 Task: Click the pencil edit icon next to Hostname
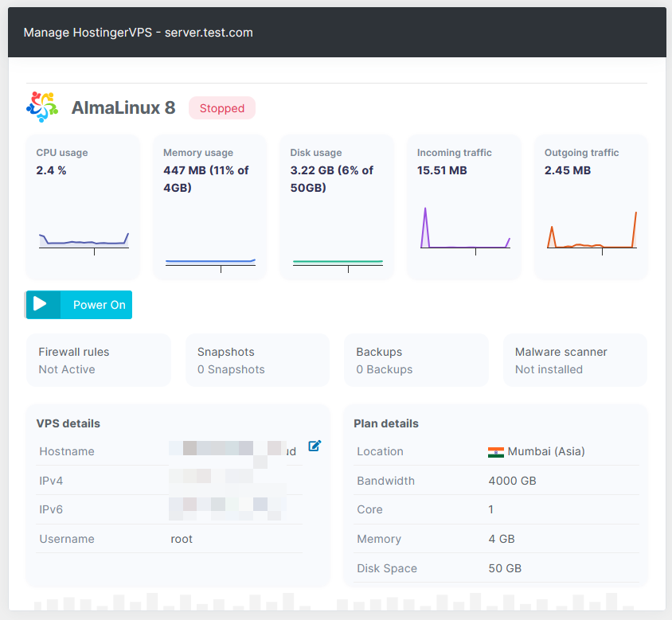pyautogui.click(x=315, y=446)
